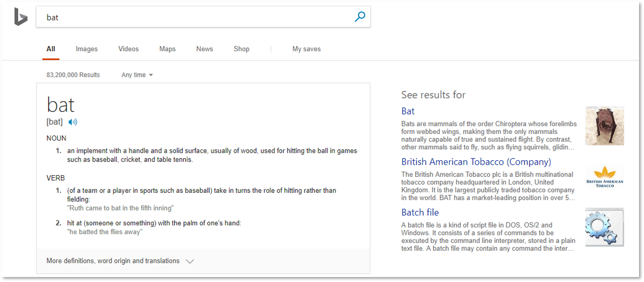Click the batch file script description text

488,237
